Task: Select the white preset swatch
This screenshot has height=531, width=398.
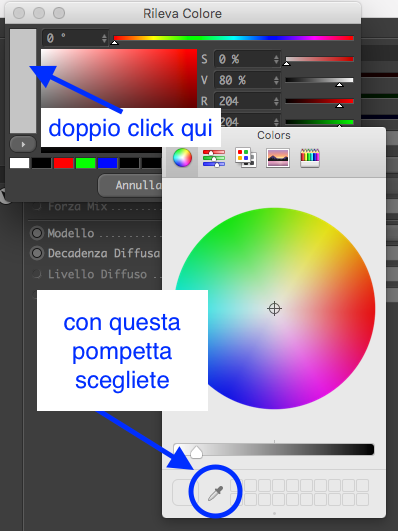Action: pos(19,163)
